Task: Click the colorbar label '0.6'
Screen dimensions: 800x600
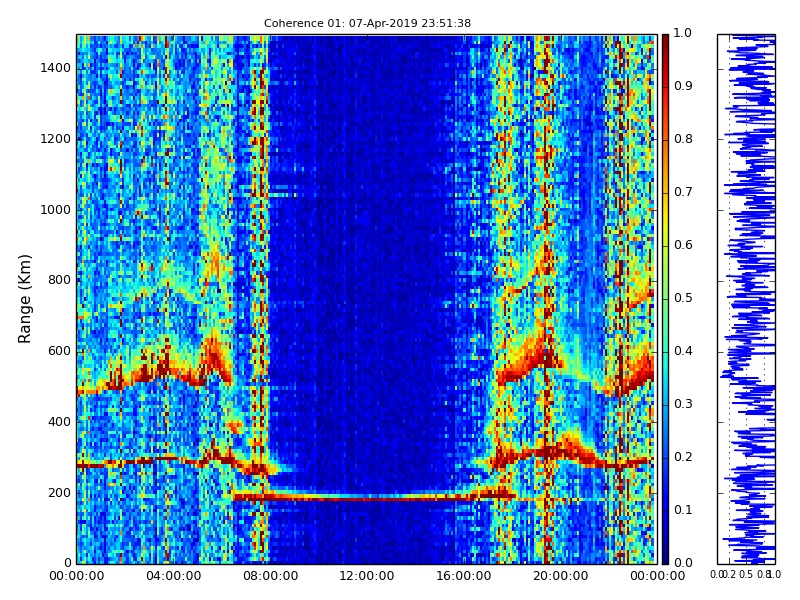Action: point(683,245)
